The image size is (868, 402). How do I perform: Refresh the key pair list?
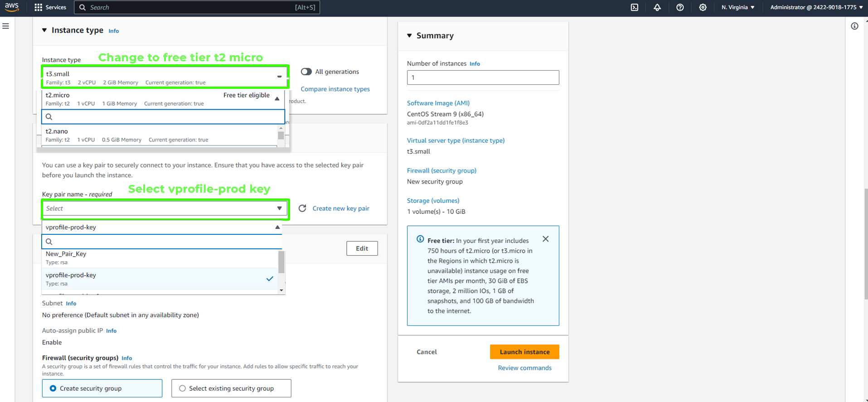pos(302,208)
